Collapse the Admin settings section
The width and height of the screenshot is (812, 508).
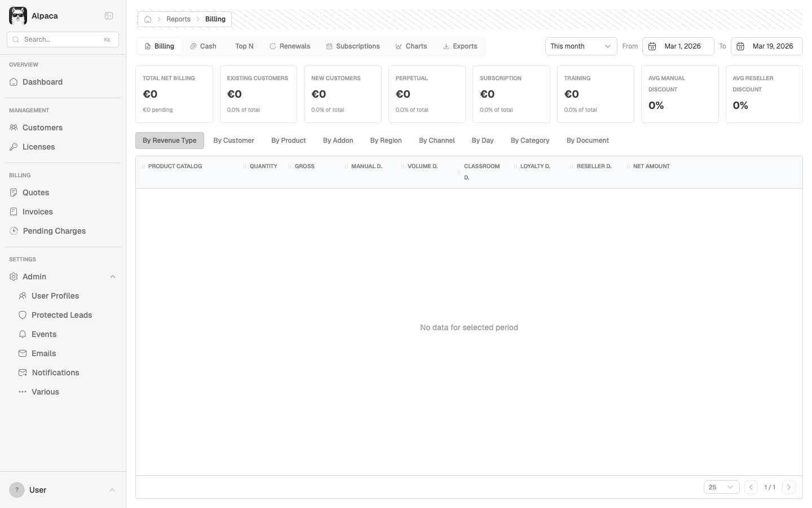pyautogui.click(x=113, y=277)
